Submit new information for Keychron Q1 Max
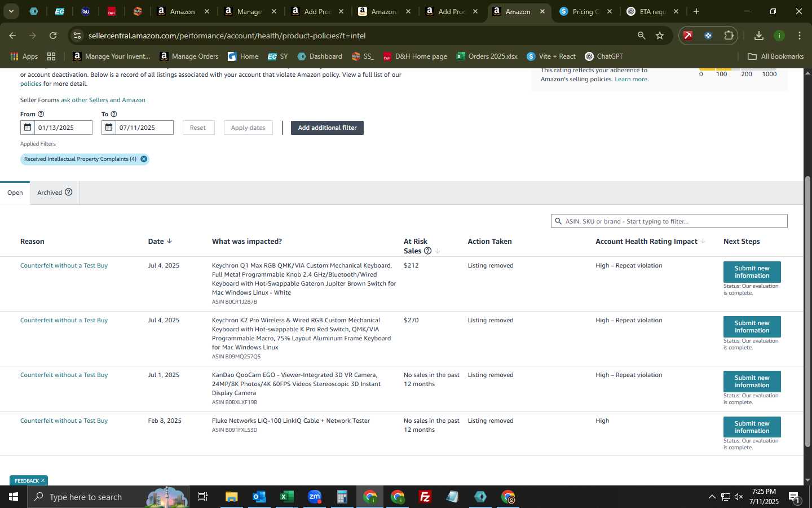The width and height of the screenshot is (812, 508). tap(752, 272)
